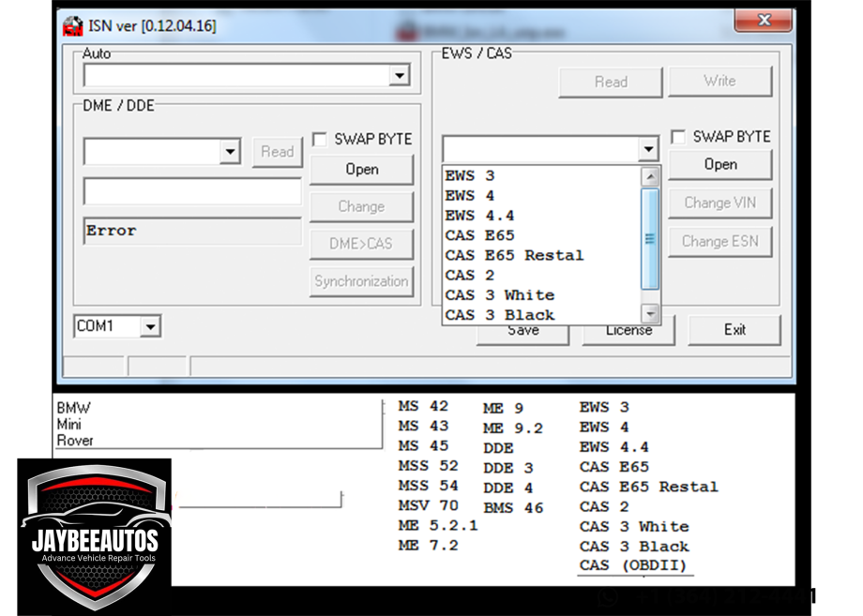Click the EWS / CAS Write button
Screen dimensions: 863x616
(x=719, y=81)
